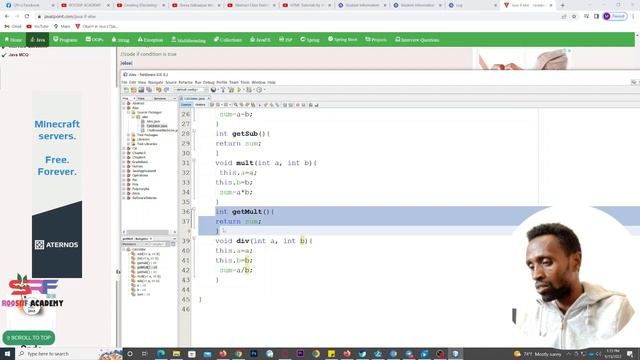This screenshot has width=640, height=360.
Task: Click the Aternos Minecraft servers ad
Action: pos(57,184)
